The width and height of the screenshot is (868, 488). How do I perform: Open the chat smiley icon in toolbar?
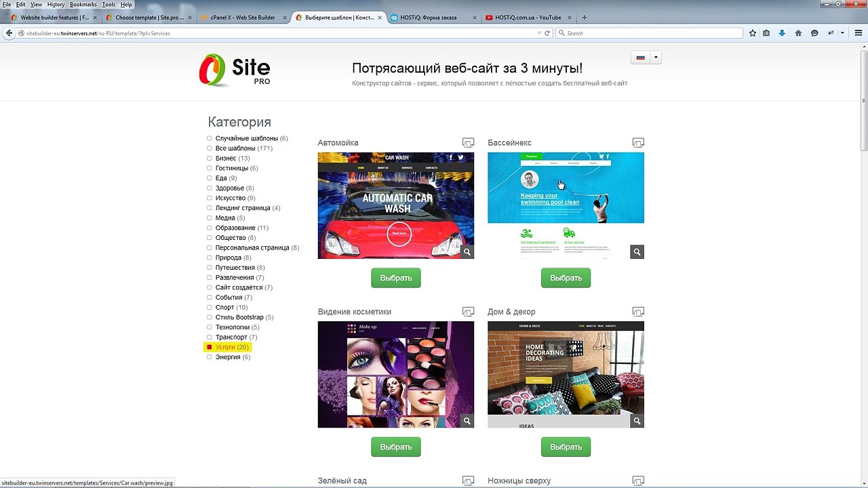tap(814, 33)
